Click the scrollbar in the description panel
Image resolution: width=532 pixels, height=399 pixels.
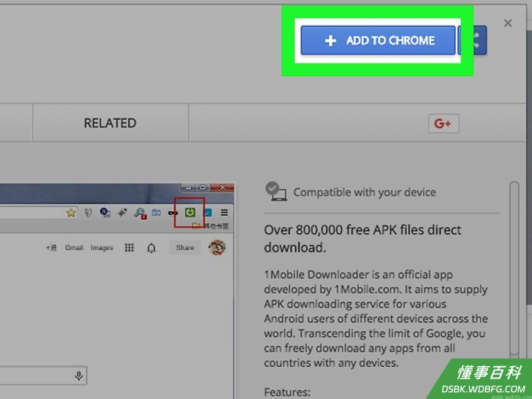point(514,268)
